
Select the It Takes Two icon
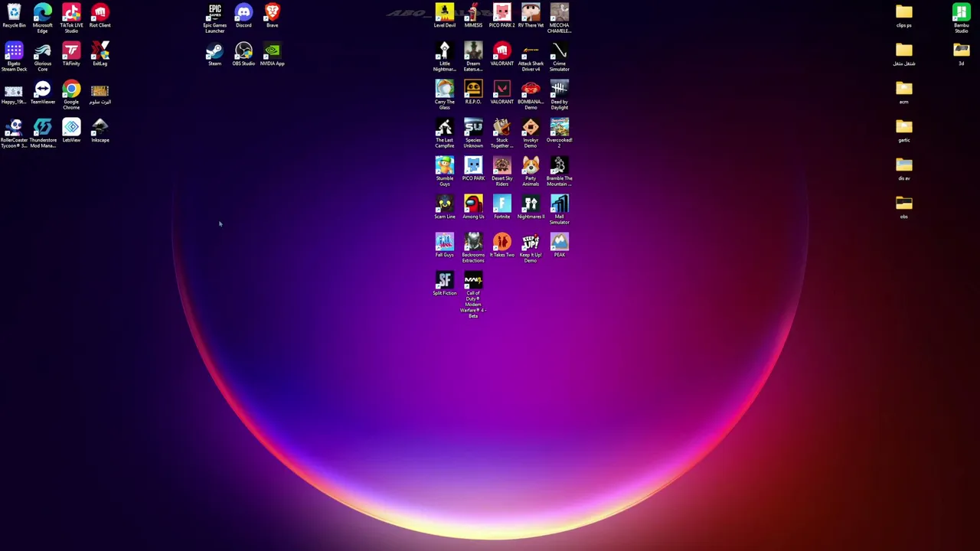(502, 245)
